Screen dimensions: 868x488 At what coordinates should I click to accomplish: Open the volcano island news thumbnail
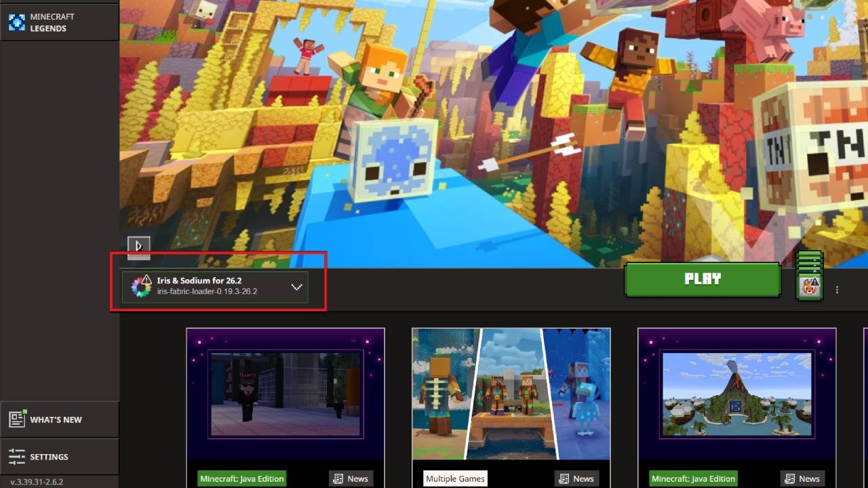coord(737,394)
